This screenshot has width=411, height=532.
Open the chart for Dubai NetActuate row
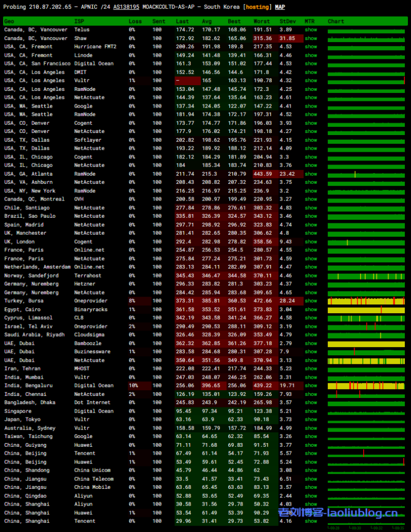366,361
